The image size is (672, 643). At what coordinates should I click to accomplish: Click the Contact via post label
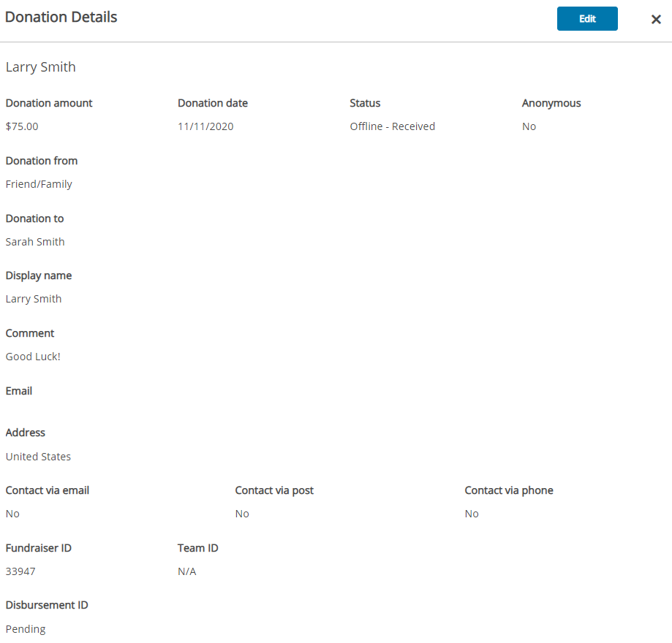274,490
